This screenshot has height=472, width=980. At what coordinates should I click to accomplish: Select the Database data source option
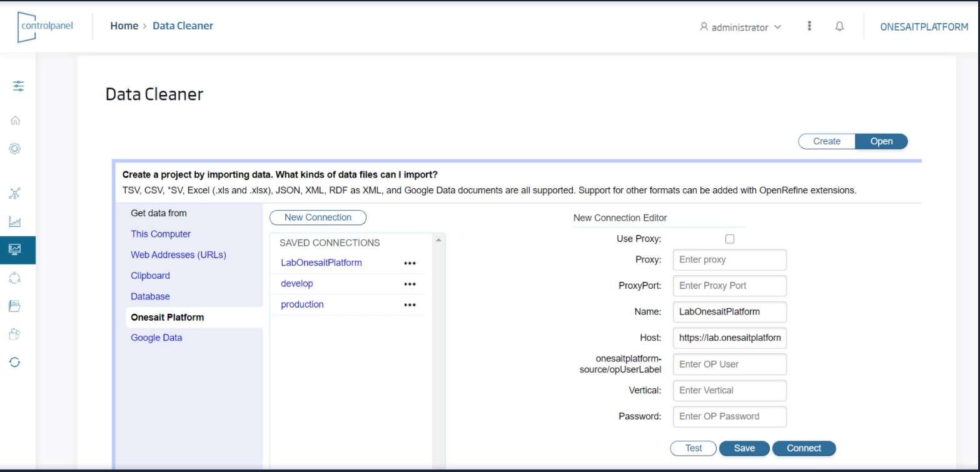tap(150, 296)
